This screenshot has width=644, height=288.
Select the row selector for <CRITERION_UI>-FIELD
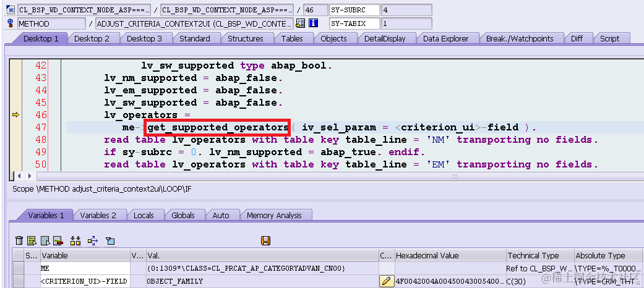click(18, 281)
